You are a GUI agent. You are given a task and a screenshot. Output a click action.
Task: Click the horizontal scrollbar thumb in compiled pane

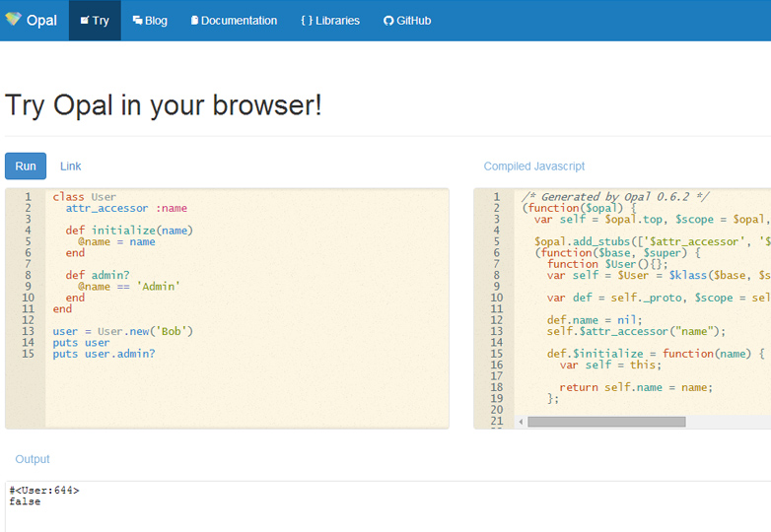click(606, 422)
